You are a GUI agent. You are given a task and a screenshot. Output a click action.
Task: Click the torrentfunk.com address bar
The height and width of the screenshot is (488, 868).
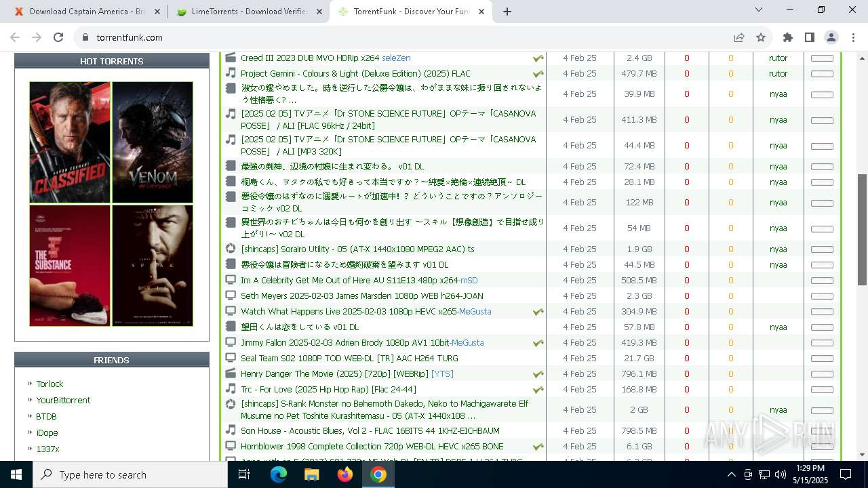coord(400,37)
